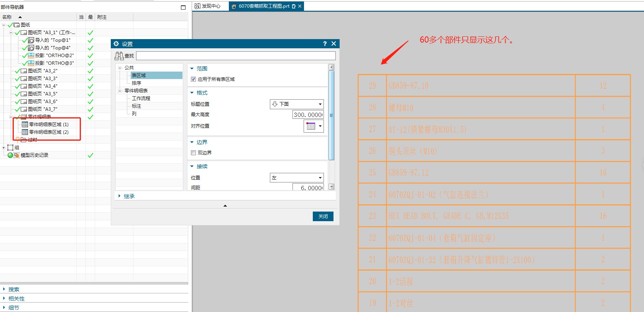Open the 位置 dropdown showing 左
Image resolution: width=644 pixels, height=312 pixels.
[x=297, y=178]
